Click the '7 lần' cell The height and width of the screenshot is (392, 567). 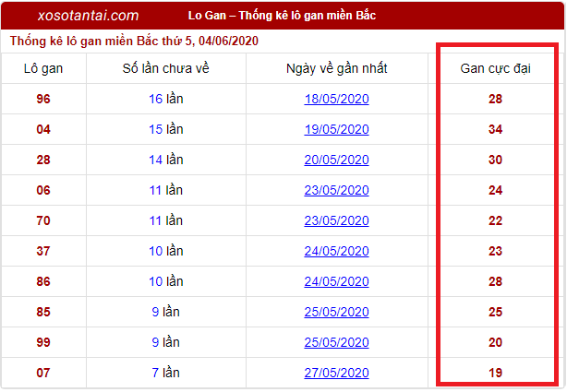[x=166, y=373]
